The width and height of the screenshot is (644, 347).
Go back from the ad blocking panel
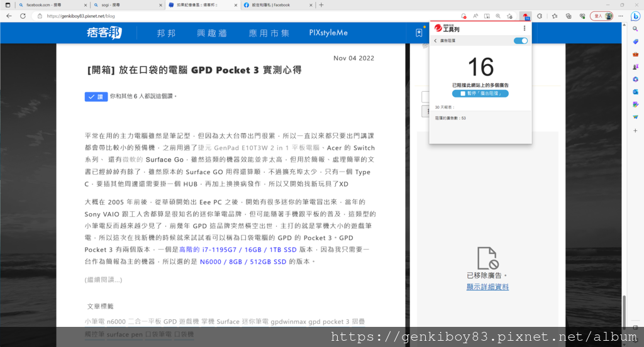click(x=435, y=41)
